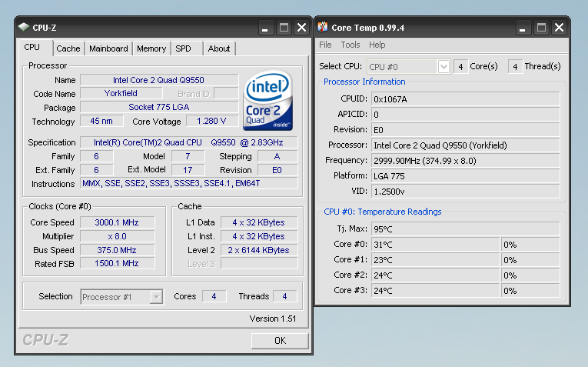Expand the Select CPU dropdown in Core Temp

pos(443,67)
